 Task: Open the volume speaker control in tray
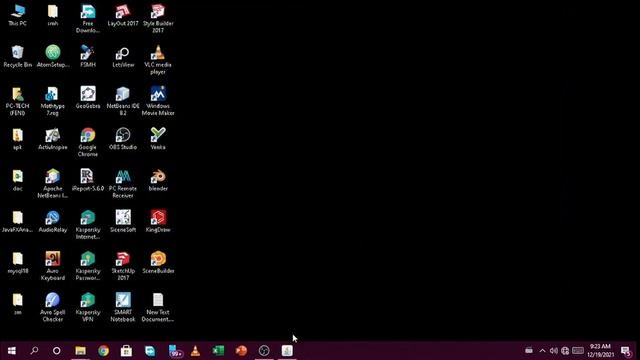(553, 351)
